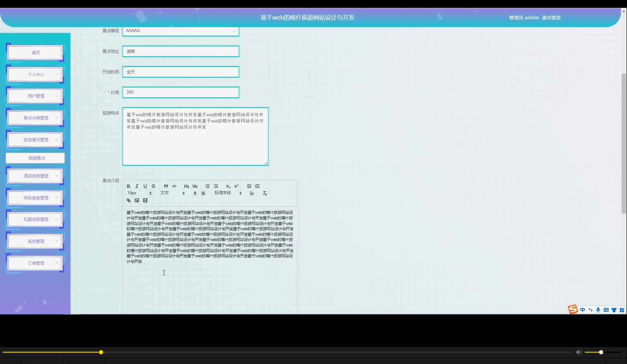The height and width of the screenshot is (364, 627).
Task: Open the text color picker
Action: [195, 193]
